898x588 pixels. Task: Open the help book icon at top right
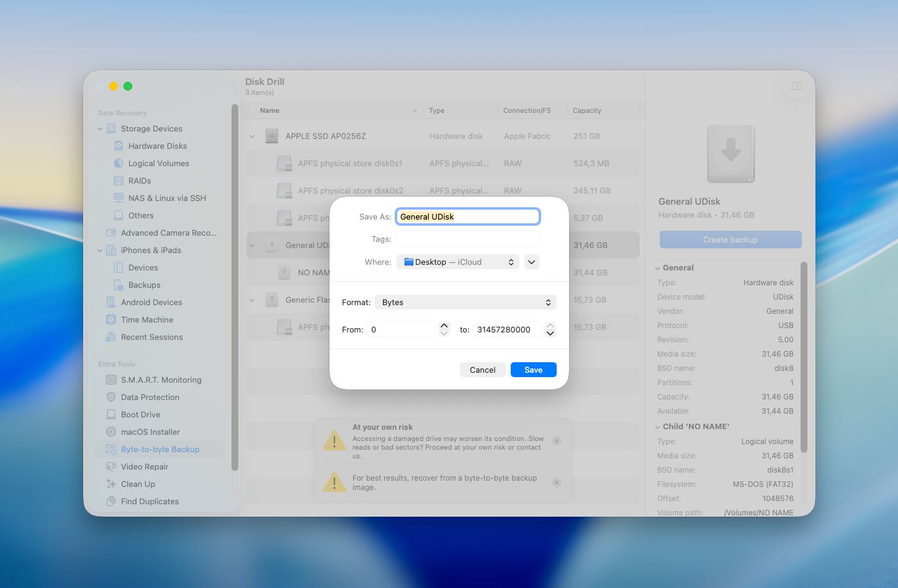click(x=797, y=86)
